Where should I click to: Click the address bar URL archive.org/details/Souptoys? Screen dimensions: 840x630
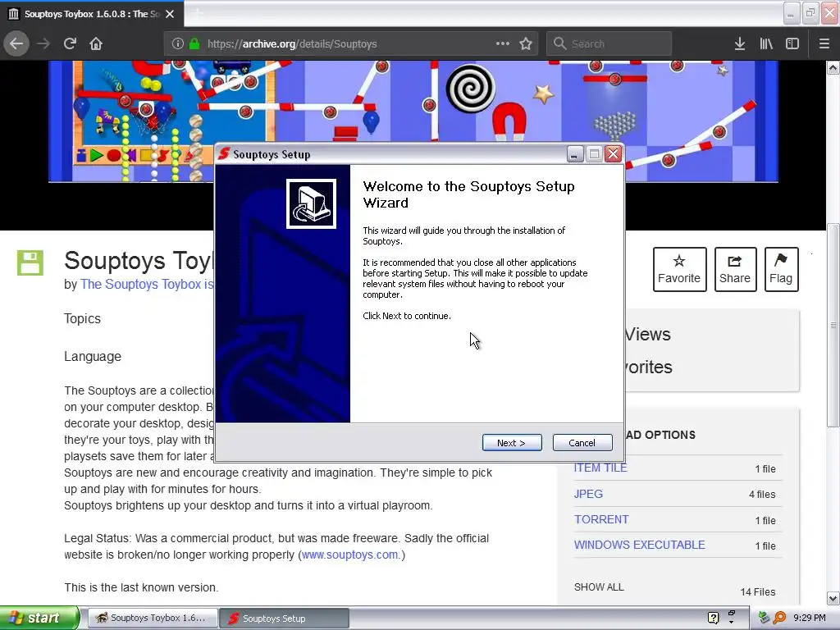(292, 44)
